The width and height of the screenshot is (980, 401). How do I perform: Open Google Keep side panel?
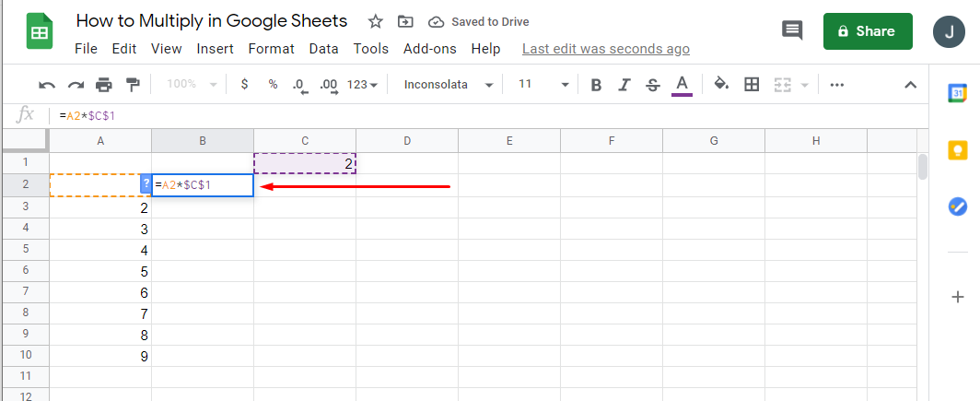[958, 150]
